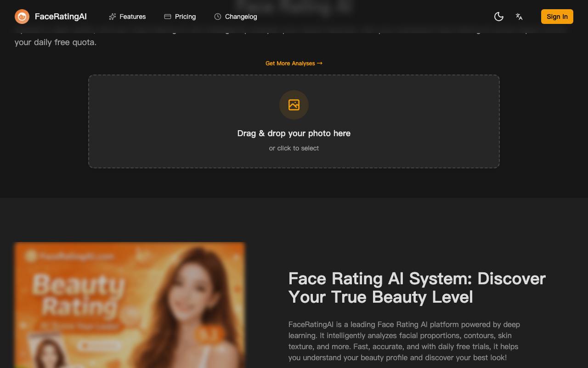Click the 'Drag & drop your photo here' text
The width and height of the screenshot is (588, 368).
pos(294,133)
